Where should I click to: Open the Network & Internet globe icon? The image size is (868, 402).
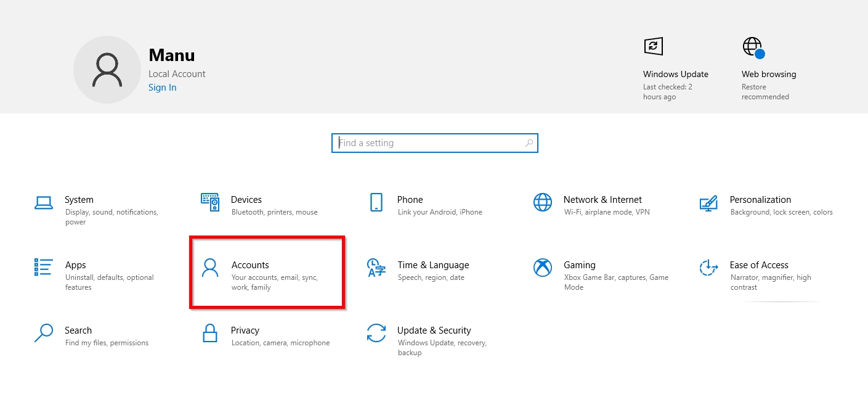click(x=543, y=202)
